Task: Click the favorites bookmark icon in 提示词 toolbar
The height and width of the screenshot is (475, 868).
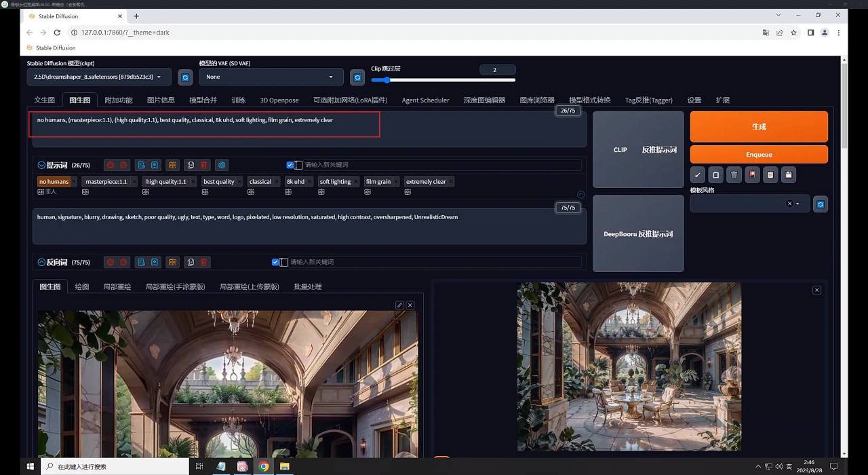Action: point(155,165)
